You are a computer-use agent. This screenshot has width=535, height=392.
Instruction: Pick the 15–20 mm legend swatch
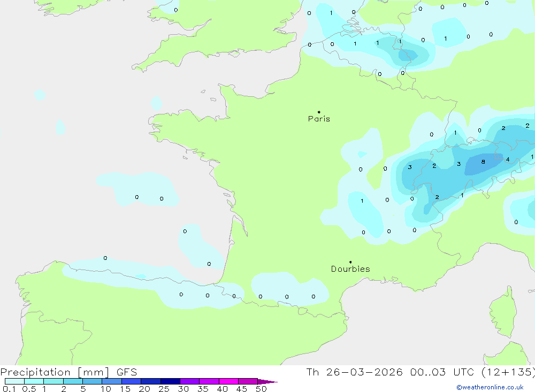131,381
